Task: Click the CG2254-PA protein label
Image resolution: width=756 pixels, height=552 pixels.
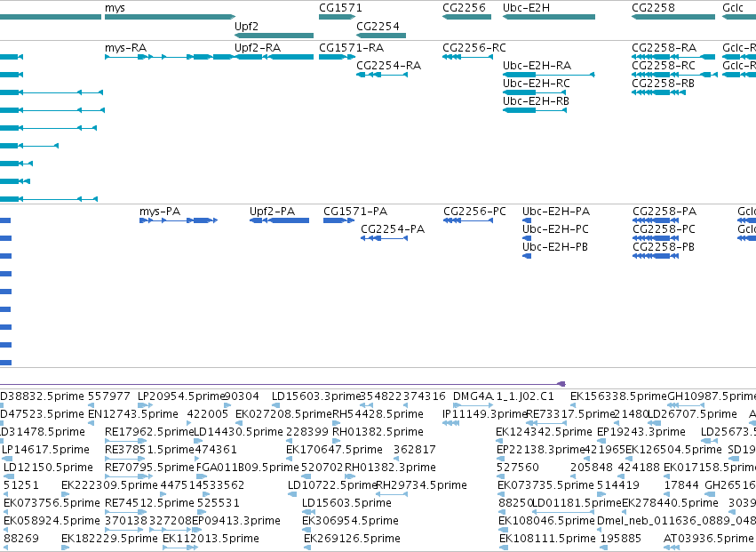Action: (x=393, y=229)
